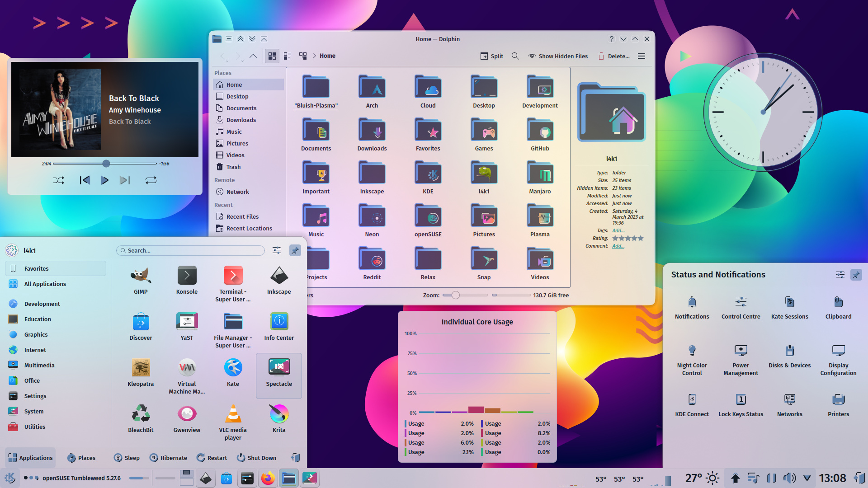Open the Reddit folder in Dolphin
This screenshot has width=868, height=488.
(x=372, y=264)
